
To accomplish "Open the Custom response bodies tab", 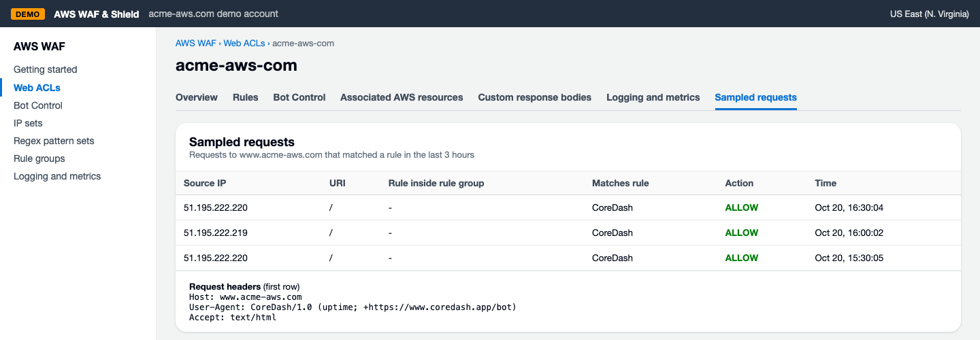I will click(x=535, y=97).
